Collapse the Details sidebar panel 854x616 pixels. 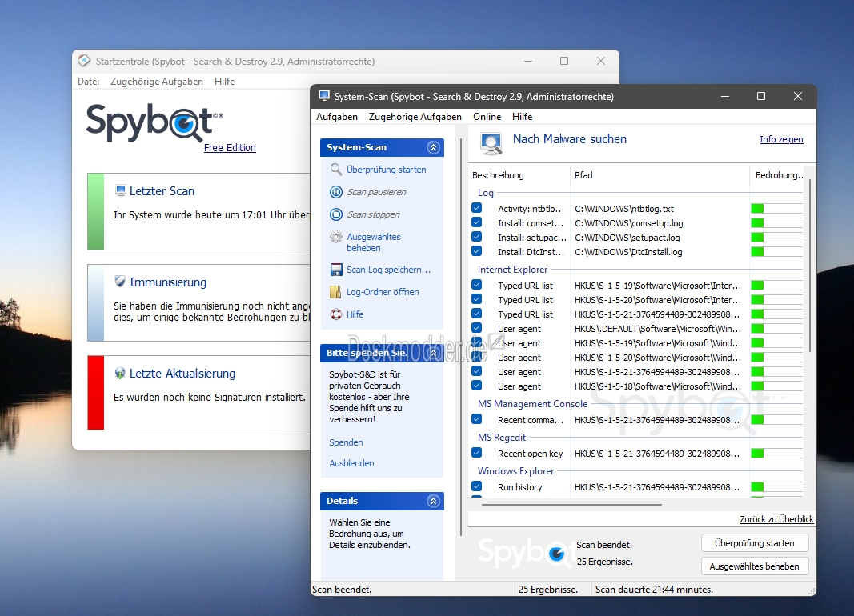click(434, 501)
